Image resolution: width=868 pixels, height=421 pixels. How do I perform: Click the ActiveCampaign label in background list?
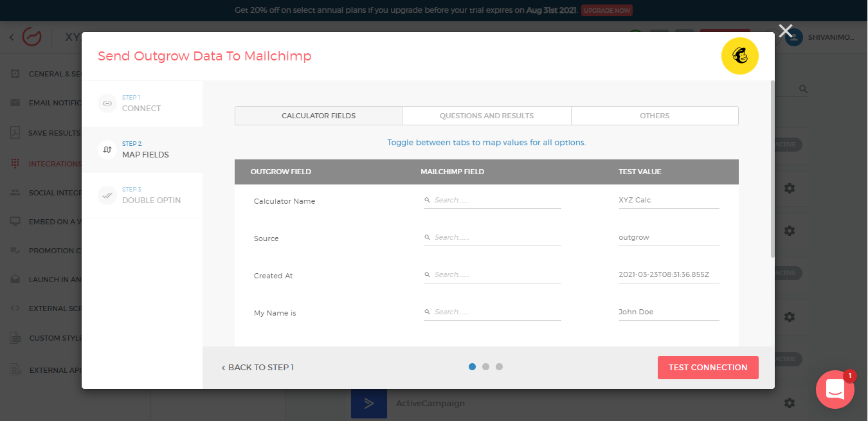pos(430,404)
